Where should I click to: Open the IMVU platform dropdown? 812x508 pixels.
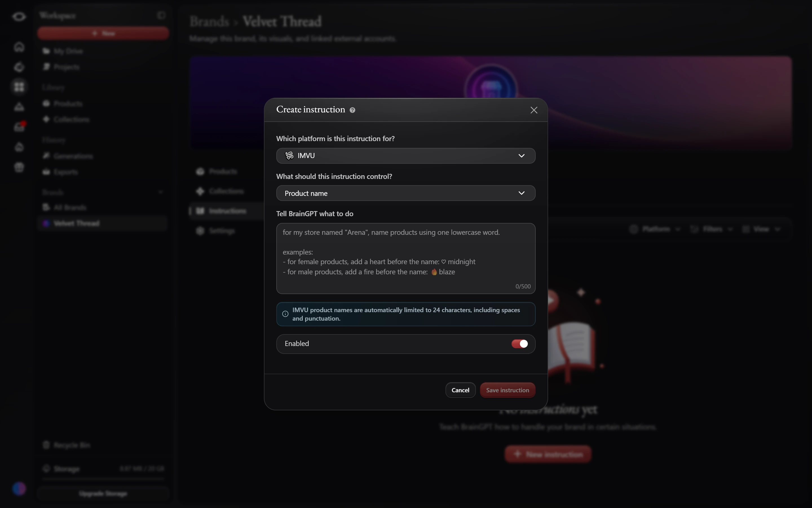click(x=406, y=156)
